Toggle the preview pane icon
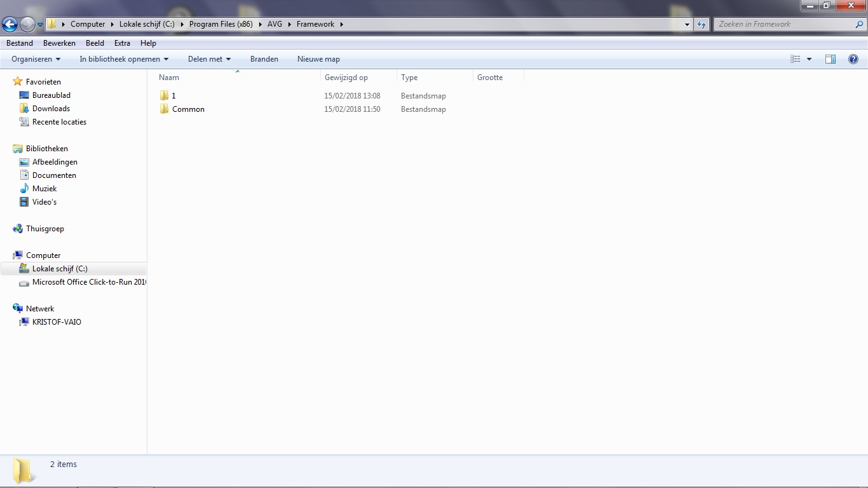Screen dimensions: 868x488 click(x=831, y=59)
